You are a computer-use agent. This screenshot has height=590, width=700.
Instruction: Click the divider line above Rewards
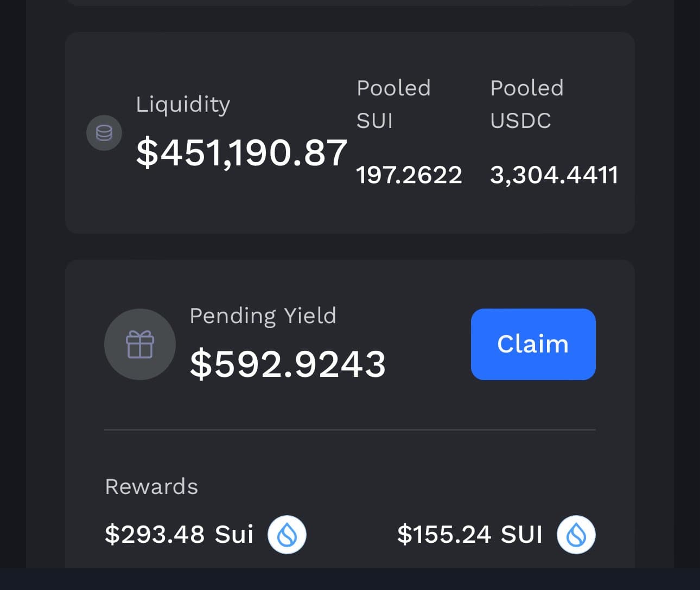pos(350,429)
